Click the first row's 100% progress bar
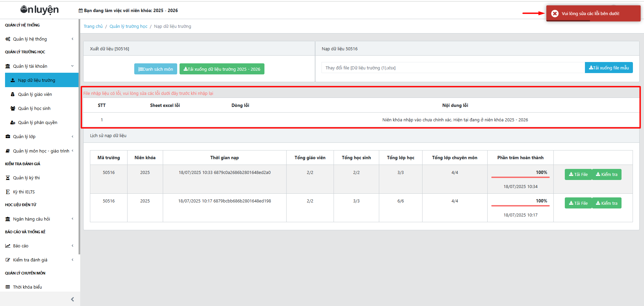This screenshot has width=644, height=306. 520,177
